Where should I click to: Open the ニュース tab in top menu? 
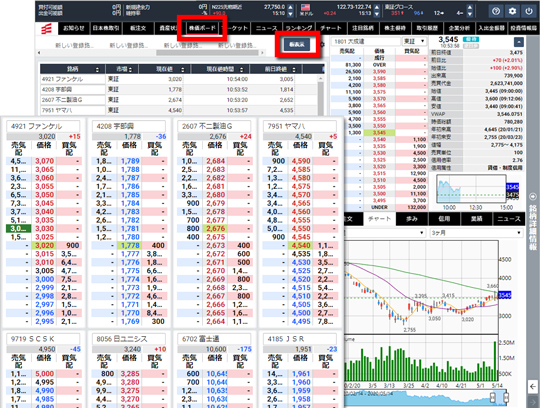pos(267,28)
